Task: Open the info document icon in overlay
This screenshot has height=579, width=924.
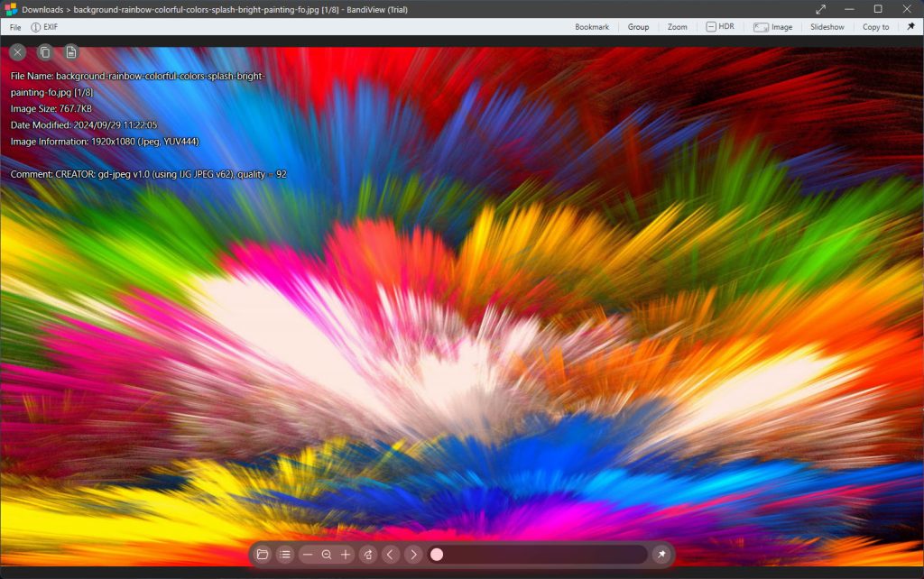Action: click(x=71, y=52)
